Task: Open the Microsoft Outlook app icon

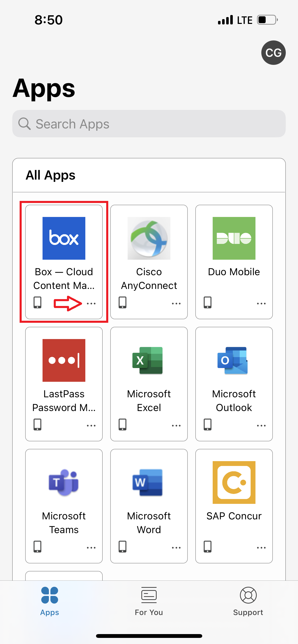Action: click(234, 360)
